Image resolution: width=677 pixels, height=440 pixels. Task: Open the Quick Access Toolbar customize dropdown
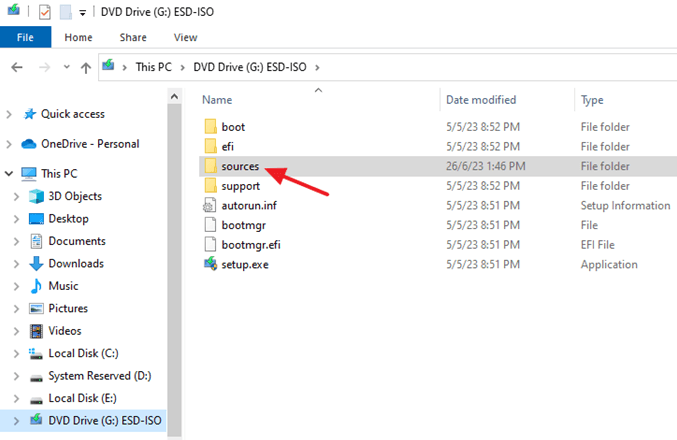[83, 13]
